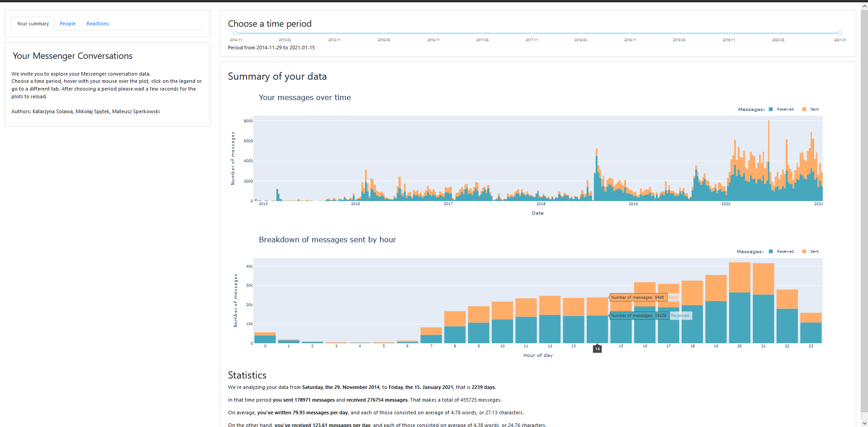Image resolution: width=868 pixels, height=427 pixels.
Task: Toggle Received series in hourly breakdown legend
Action: (781, 251)
